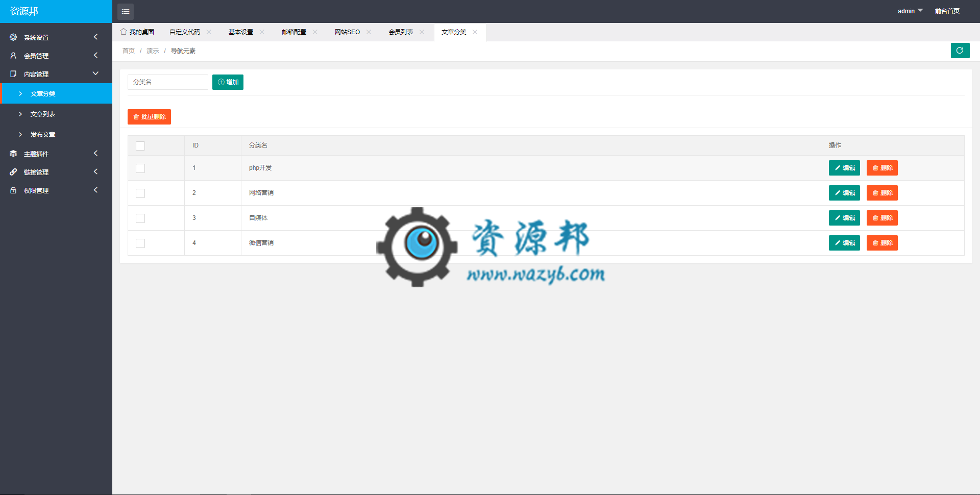This screenshot has height=495, width=980.
Task: Close the 文章分类 tab
Action: tap(475, 32)
